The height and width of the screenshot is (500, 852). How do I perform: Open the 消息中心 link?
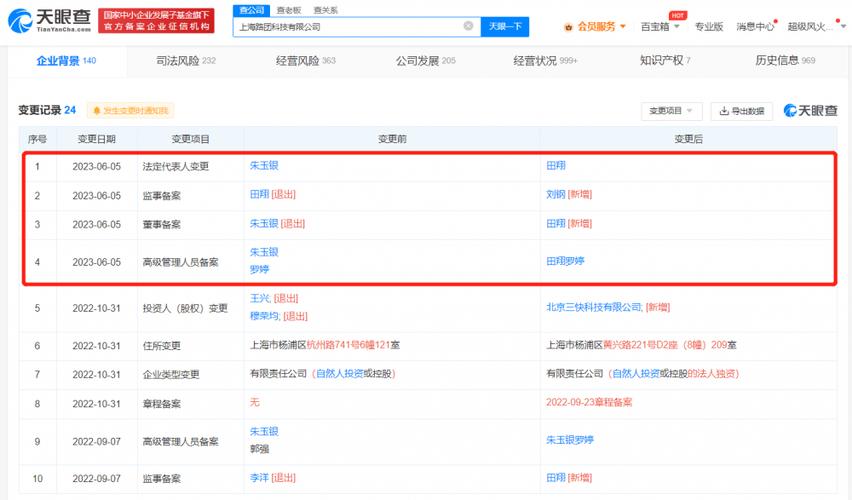coord(755,27)
